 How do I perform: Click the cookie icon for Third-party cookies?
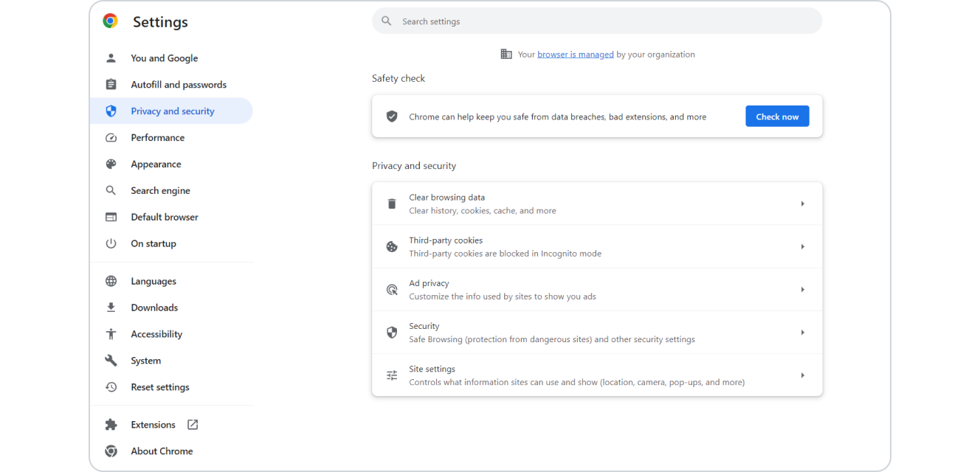(392, 246)
